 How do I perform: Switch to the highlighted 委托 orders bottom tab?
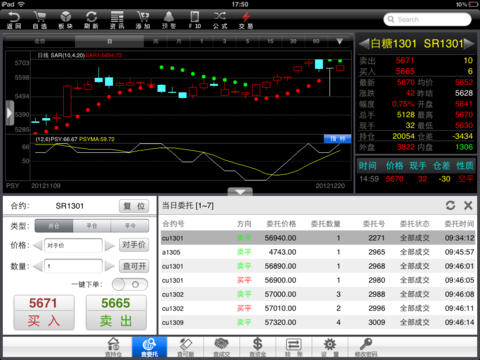(x=149, y=347)
